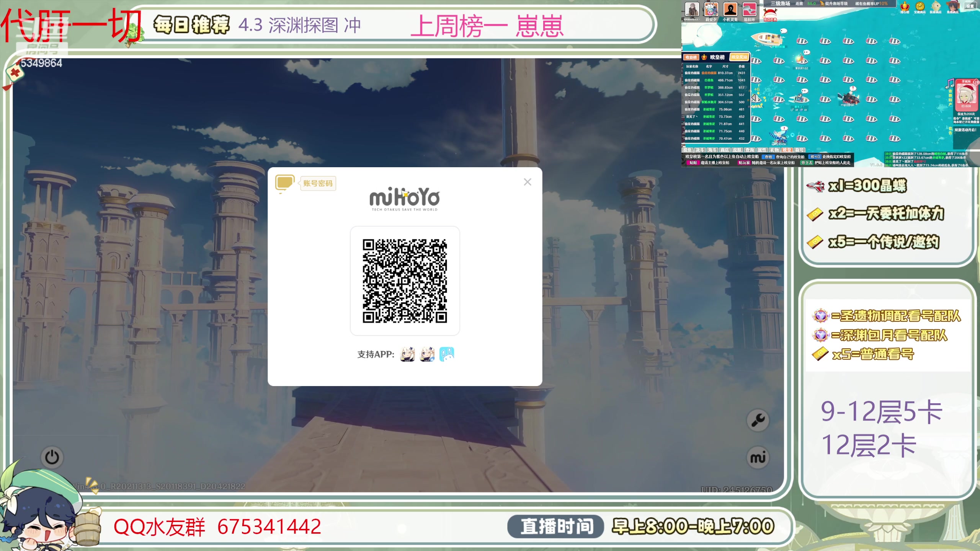980x551 pixels.
Task: Click the power toggle at bottom left
Action: coord(52,457)
